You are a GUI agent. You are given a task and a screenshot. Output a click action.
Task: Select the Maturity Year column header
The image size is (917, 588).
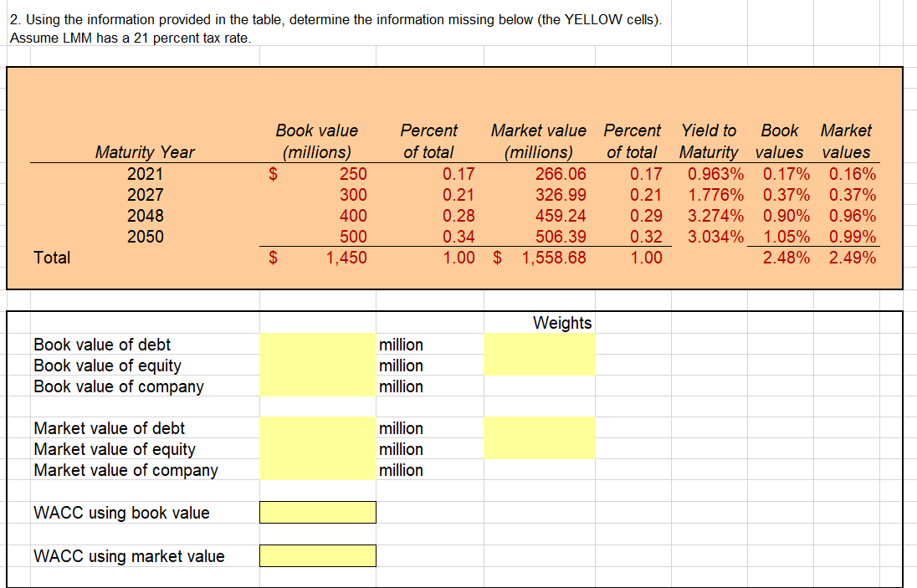145,153
